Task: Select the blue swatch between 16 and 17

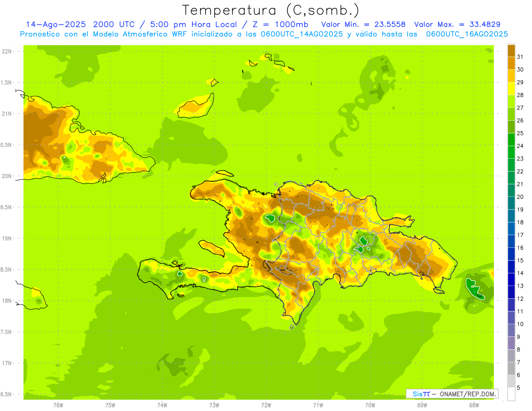Action: click(511, 241)
